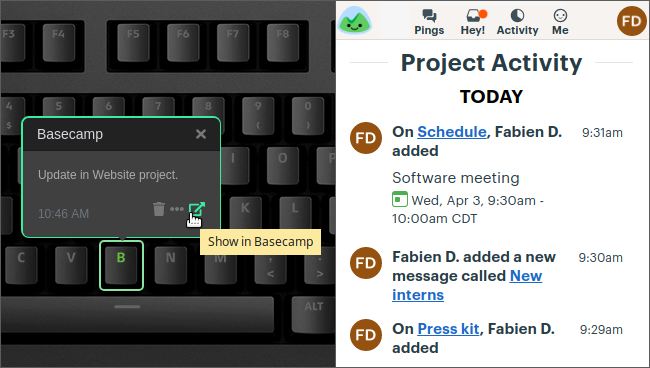Click the N key on keyboard
Image resolution: width=650 pixels, height=368 pixels.
click(170, 265)
